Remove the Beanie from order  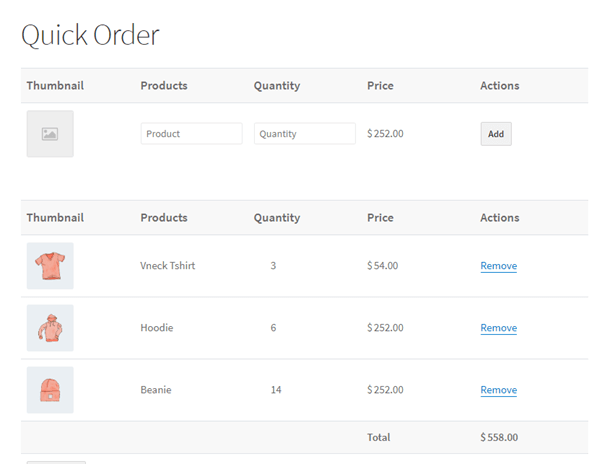point(498,390)
